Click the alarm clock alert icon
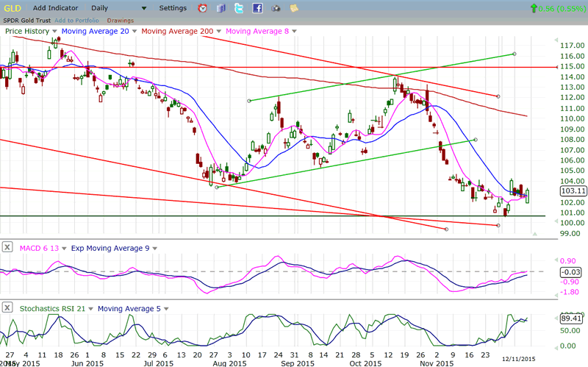 pos(203,8)
